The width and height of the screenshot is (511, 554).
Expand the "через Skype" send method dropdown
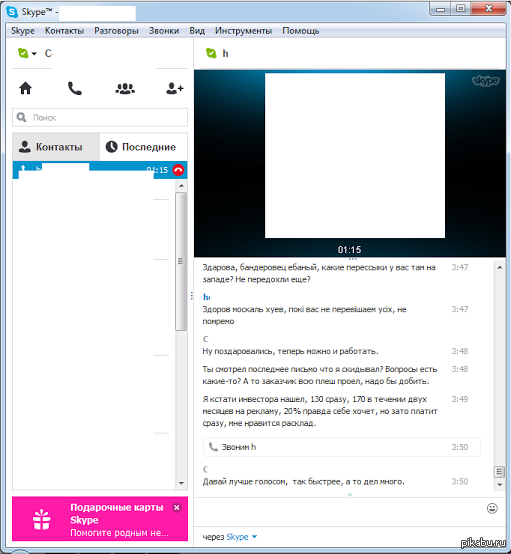(x=254, y=537)
